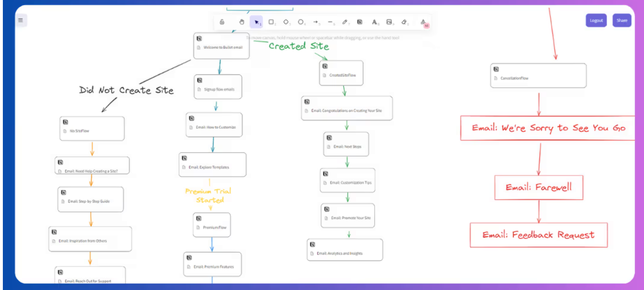The height and width of the screenshot is (290, 644).
Task: Select the Hand pan tool
Action: pos(241,22)
